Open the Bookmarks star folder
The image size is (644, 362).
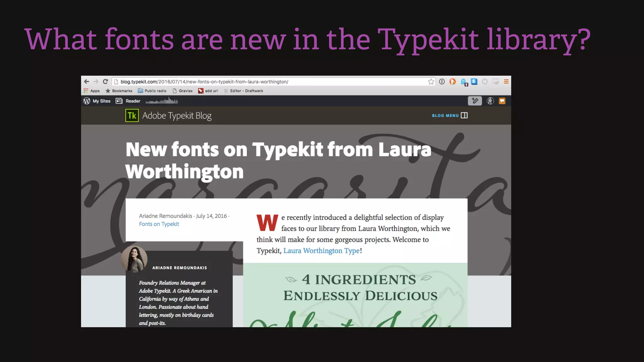pos(119,91)
